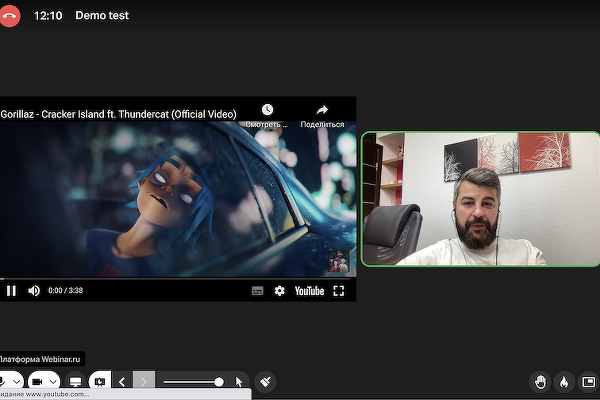
Task: Toggle YouTube subtitles button
Action: coord(258,291)
